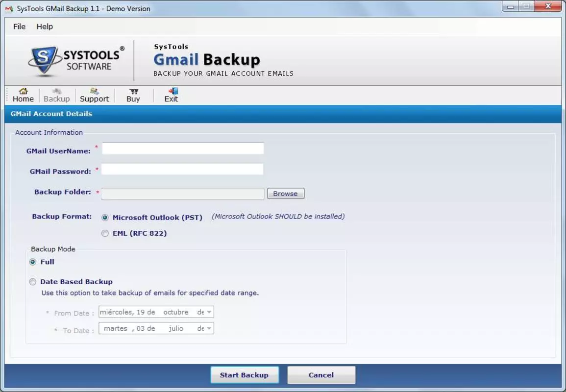Click the 'Backup Mode' group label
This screenshot has height=392, width=566.
pos(53,249)
